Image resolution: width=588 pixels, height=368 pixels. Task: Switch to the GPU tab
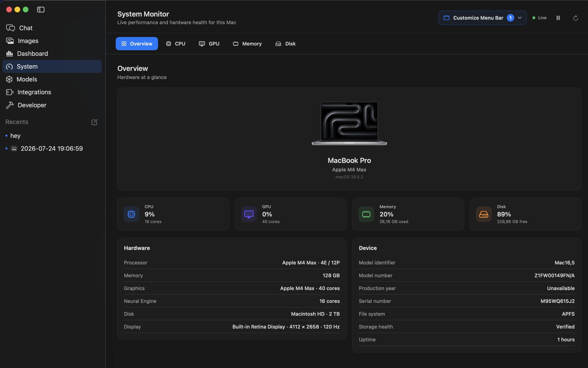coord(209,44)
